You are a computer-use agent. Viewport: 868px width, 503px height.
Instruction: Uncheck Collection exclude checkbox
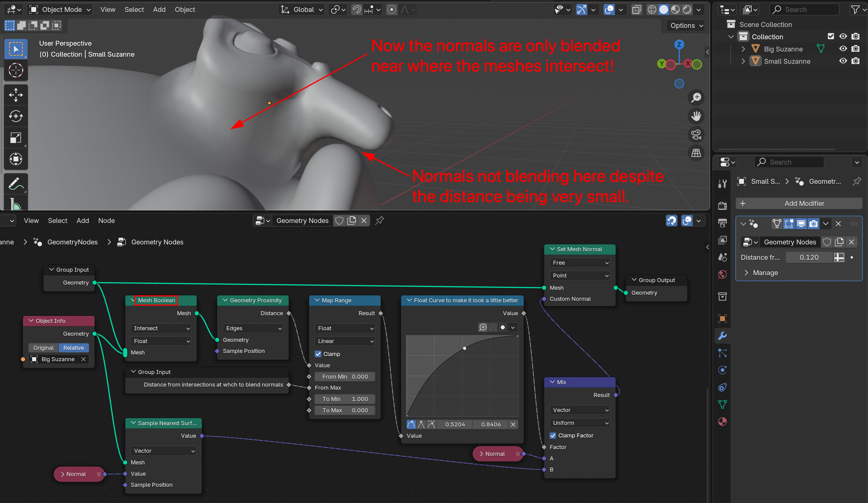tap(831, 36)
